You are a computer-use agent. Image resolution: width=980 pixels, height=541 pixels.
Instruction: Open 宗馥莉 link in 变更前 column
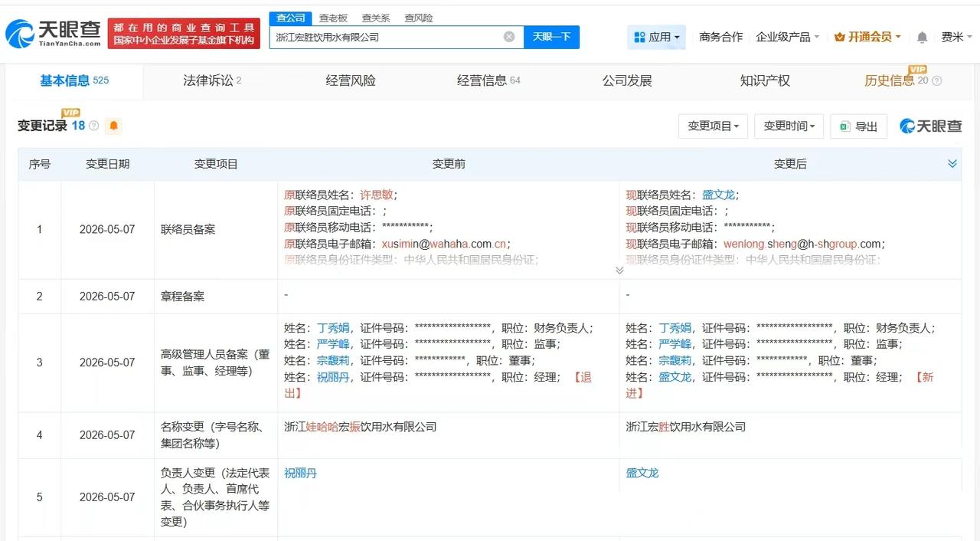click(x=333, y=360)
